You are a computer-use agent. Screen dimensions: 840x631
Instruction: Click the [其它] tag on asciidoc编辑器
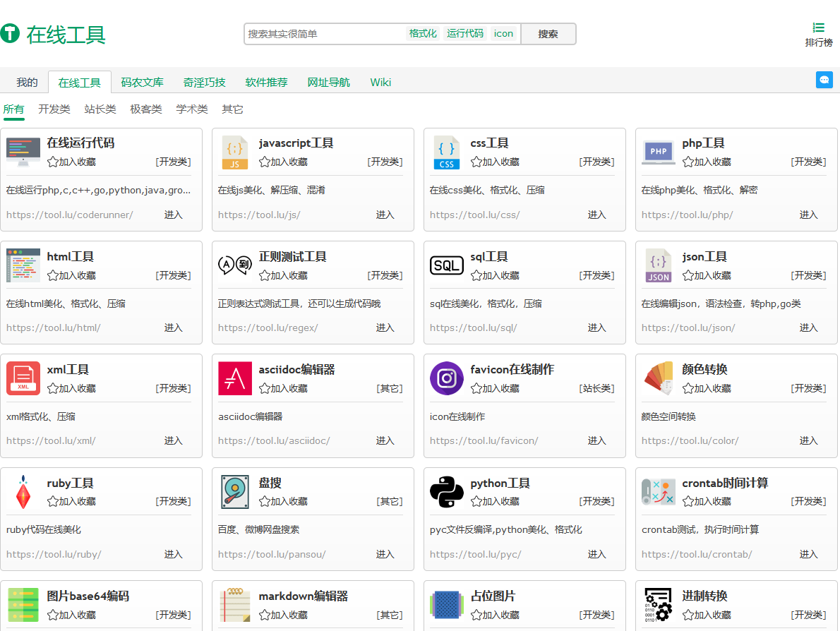point(390,388)
